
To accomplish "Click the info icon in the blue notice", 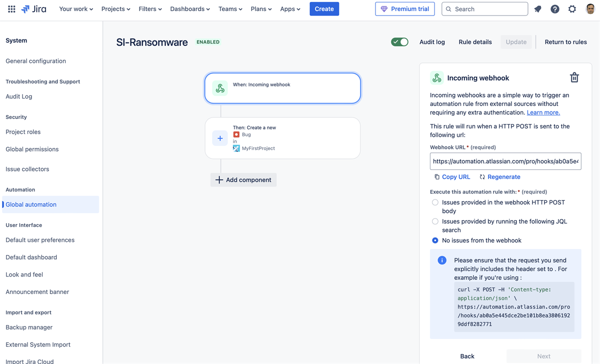I will (442, 260).
